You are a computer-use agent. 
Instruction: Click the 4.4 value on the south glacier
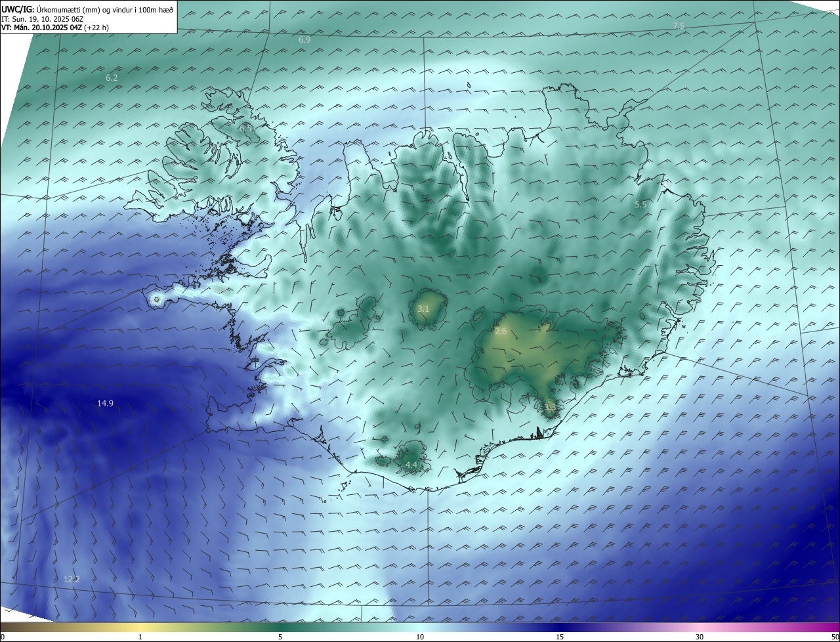[x=411, y=465]
